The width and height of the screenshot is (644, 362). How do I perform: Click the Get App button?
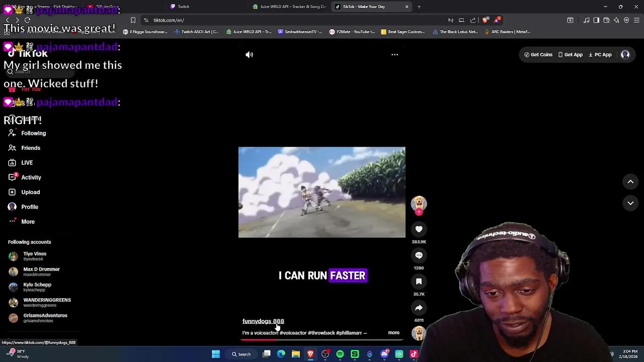tap(570, 55)
